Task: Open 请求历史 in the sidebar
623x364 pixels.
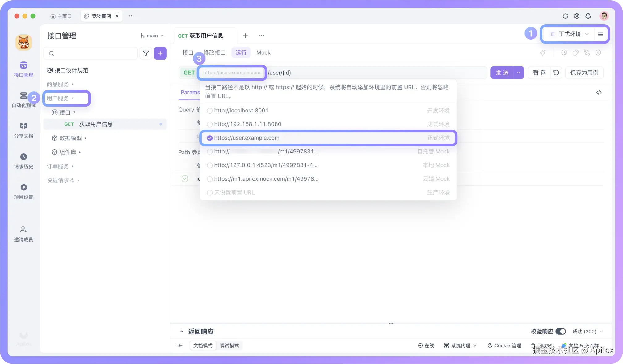Action: click(23, 161)
